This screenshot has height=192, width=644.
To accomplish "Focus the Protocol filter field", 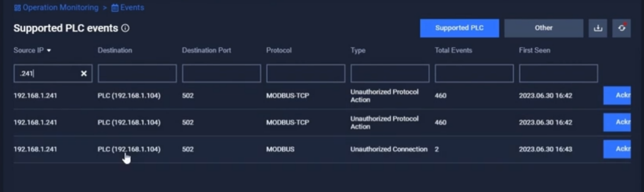I will pyautogui.click(x=306, y=74).
